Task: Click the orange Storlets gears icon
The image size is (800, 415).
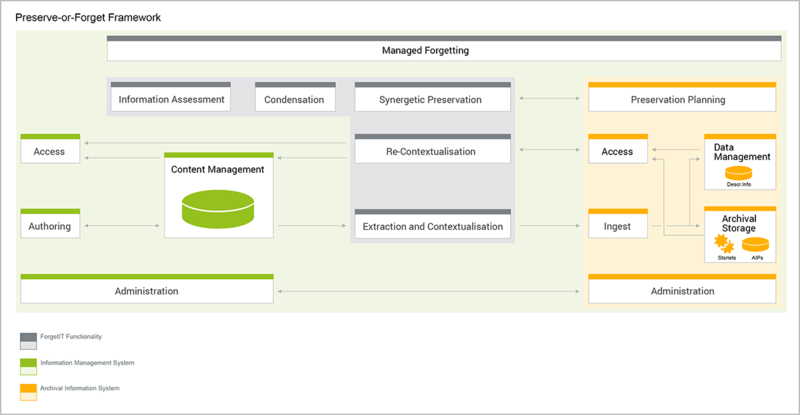Action: pos(724,244)
